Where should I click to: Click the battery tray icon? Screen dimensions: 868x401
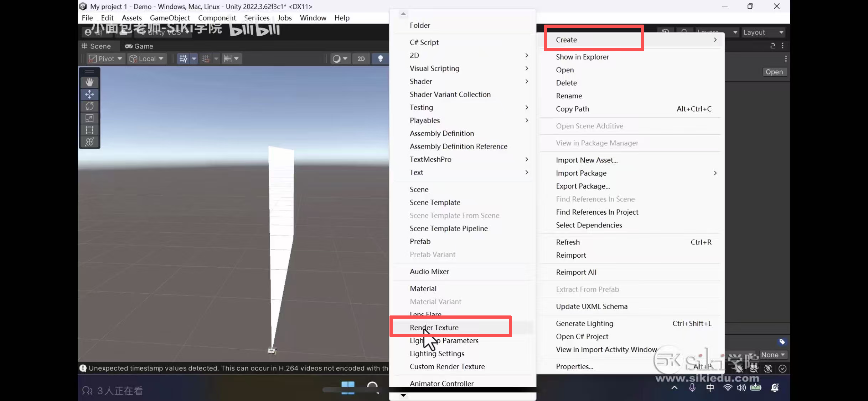click(x=756, y=387)
